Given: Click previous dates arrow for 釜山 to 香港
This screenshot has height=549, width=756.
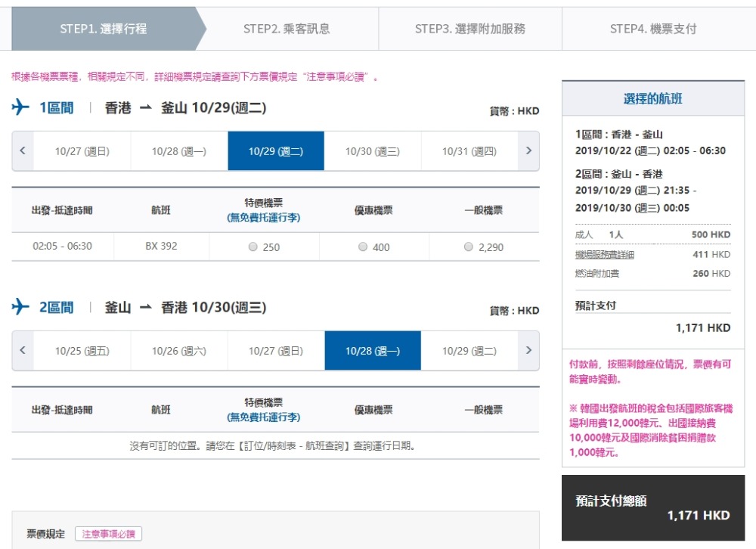Looking at the screenshot, I should [x=23, y=350].
